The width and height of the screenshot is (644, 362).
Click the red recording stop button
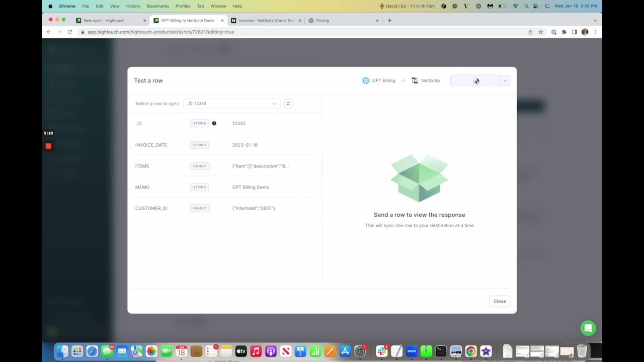(48, 146)
